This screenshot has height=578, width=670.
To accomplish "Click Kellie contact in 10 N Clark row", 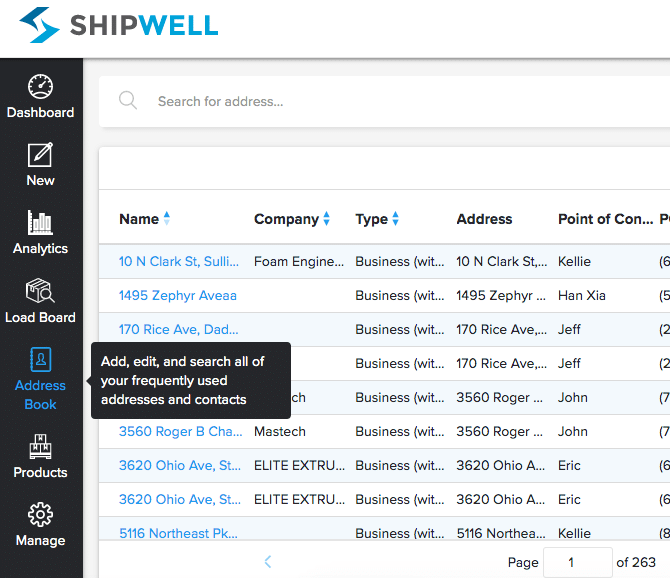I will coord(574,261).
